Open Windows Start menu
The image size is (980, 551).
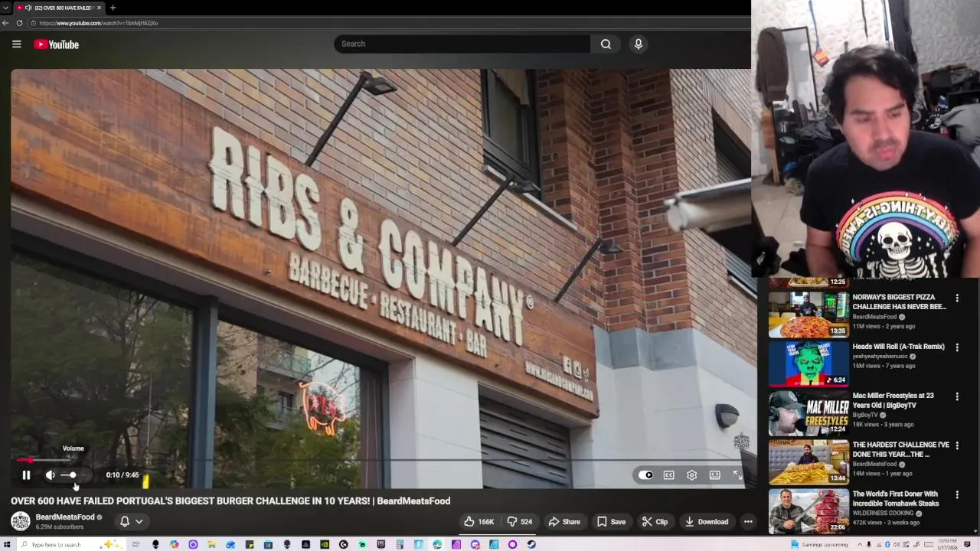point(7,545)
